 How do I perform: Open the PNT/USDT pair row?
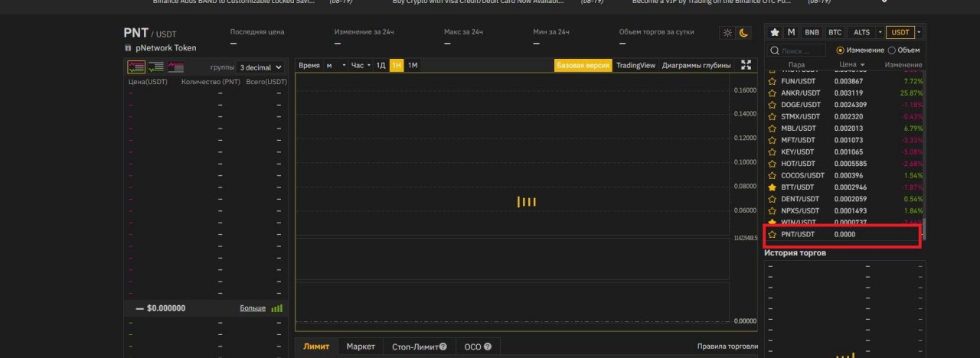click(843, 234)
